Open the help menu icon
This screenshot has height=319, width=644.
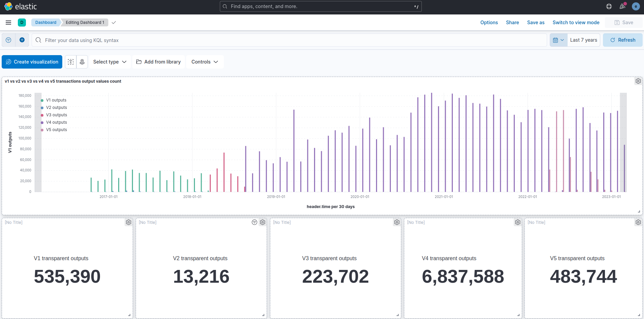(609, 6)
